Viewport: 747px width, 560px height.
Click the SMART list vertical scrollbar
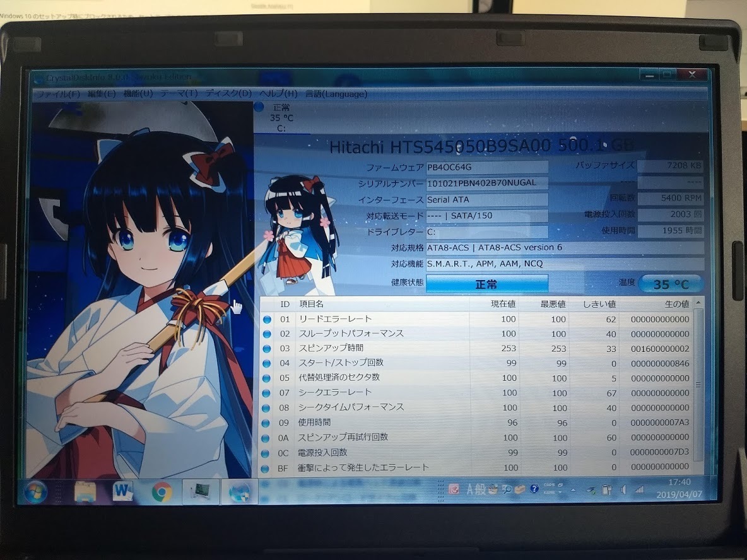pyautogui.click(x=698, y=385)
